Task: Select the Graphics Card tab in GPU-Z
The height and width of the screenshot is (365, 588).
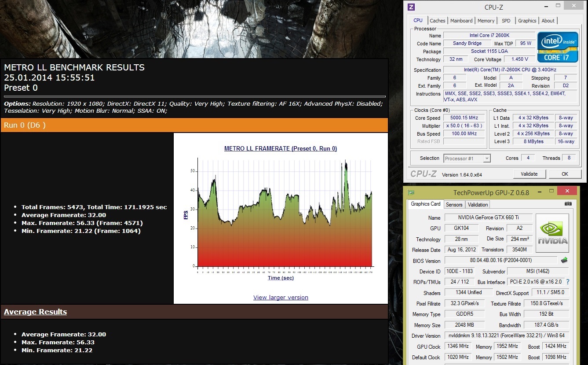Action: 425,204
